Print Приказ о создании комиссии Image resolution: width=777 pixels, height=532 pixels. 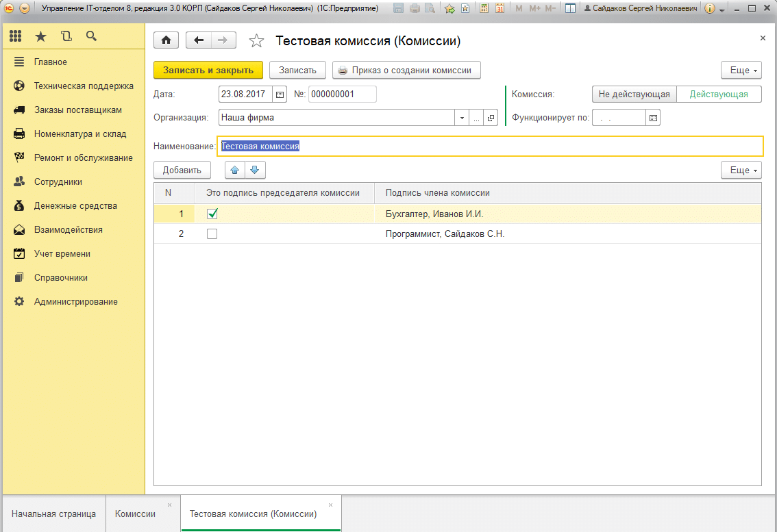[406, 71]
